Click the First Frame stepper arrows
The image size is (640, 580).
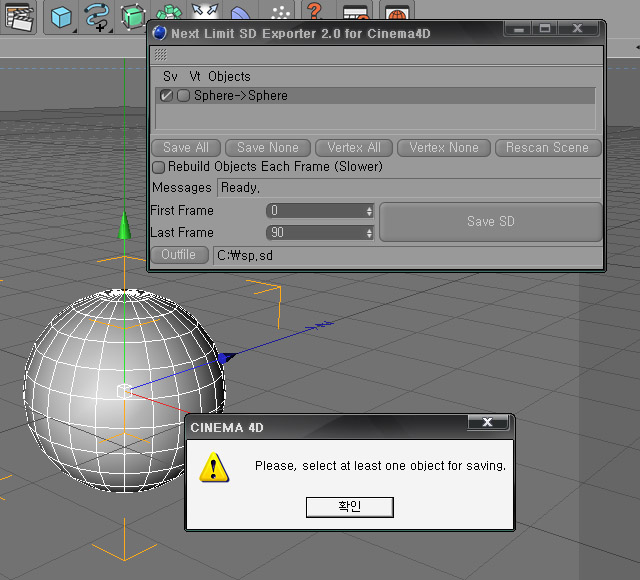(x=369, y=211)
